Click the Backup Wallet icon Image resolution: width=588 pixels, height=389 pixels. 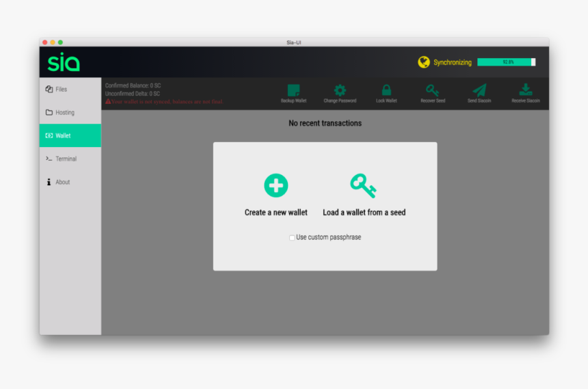pos(293,90)
